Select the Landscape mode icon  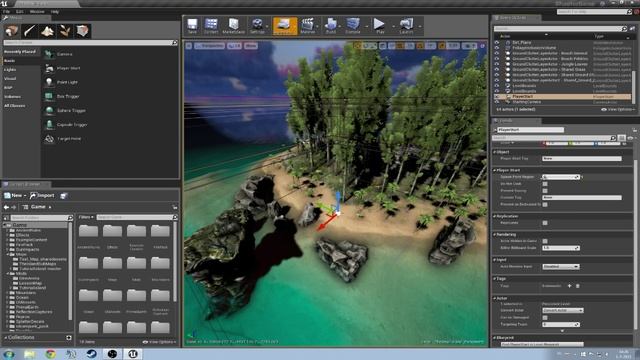pyautogui.click(x=47, y=31)
